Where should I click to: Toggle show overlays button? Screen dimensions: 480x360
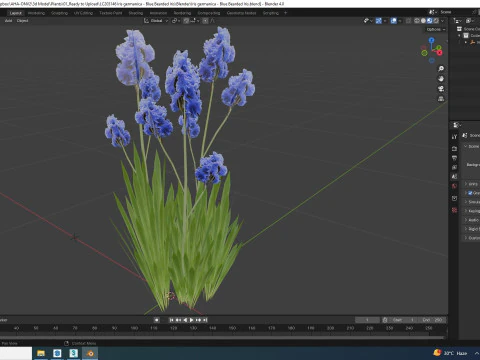pyautogui.click(x=394, y=21)
